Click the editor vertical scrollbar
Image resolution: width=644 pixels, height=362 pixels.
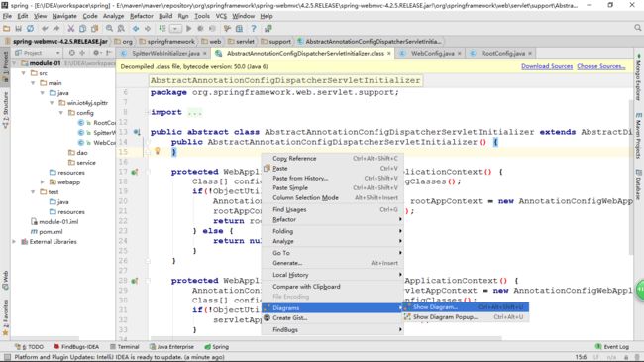631,177
